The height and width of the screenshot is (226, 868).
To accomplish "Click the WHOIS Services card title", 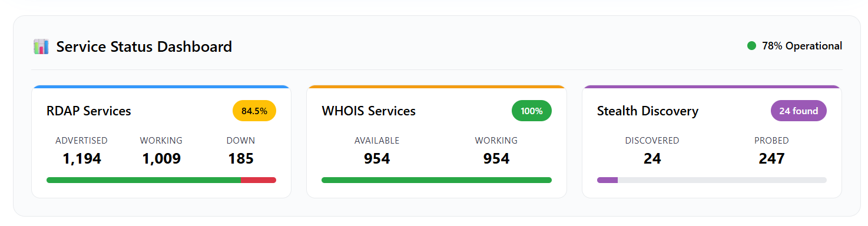I will (x=369, y=111).
